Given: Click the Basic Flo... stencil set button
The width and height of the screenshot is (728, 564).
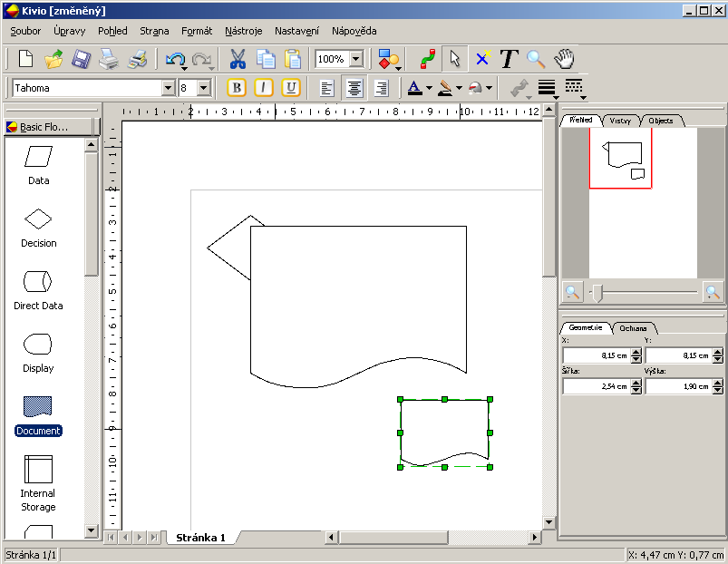Looking at the screenshot, I should pyautogui.click(x=49, y=127).
